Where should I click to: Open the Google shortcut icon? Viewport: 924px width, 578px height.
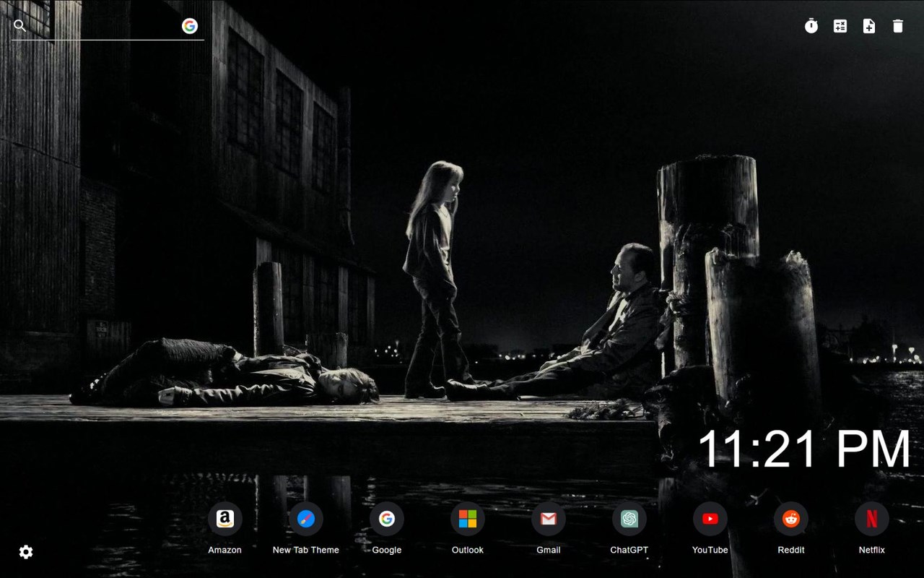point(387,519)
